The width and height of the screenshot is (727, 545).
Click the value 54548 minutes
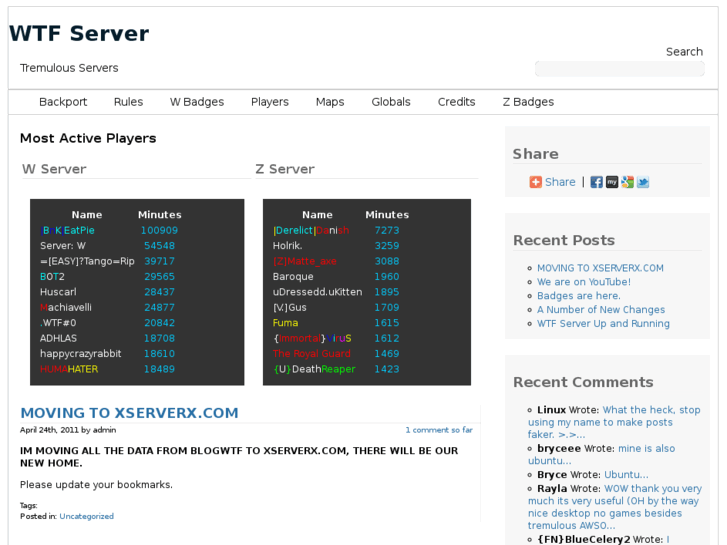(x=159, y=246)
